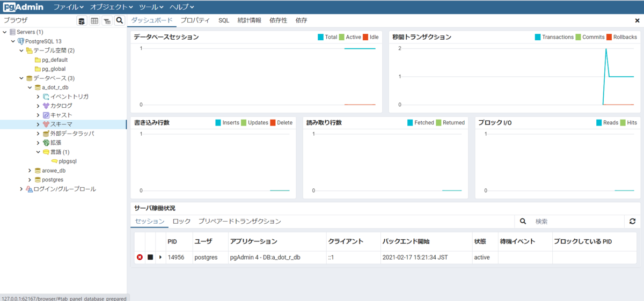
Task: Open the ロック tab in server activity
Action: click(181, 221)
